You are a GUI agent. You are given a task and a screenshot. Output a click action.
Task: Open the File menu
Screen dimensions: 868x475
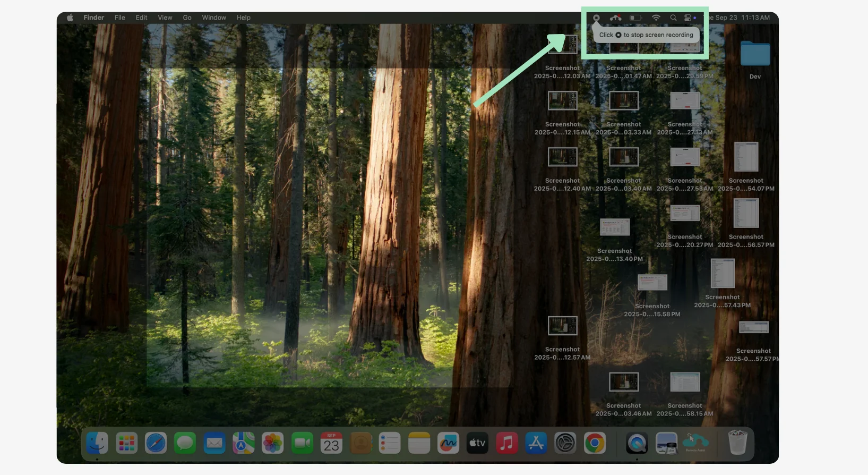pos(120,18)
